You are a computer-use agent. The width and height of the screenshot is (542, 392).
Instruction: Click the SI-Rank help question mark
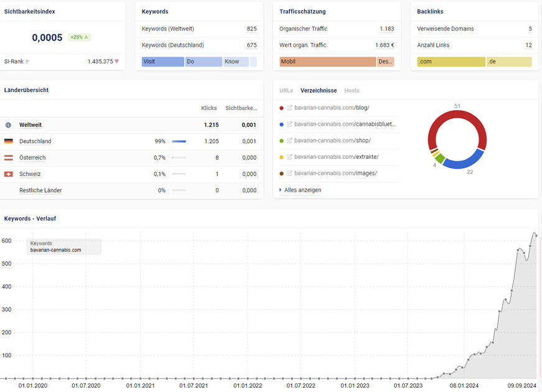pyautogui.click(x=27, y=62)
